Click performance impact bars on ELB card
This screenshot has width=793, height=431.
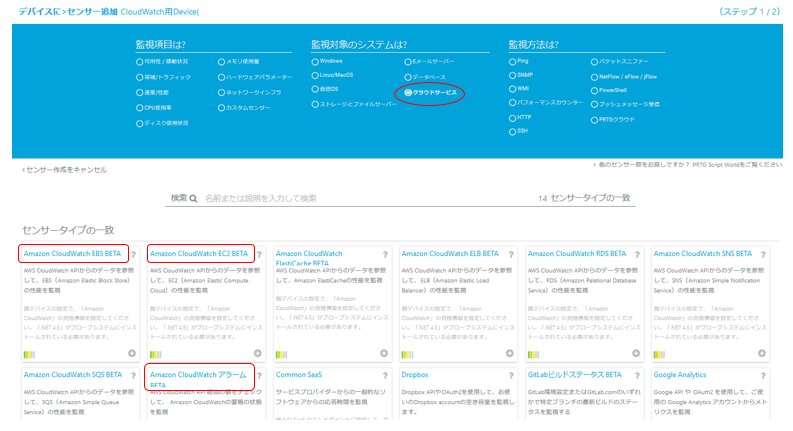pos(407,355)
